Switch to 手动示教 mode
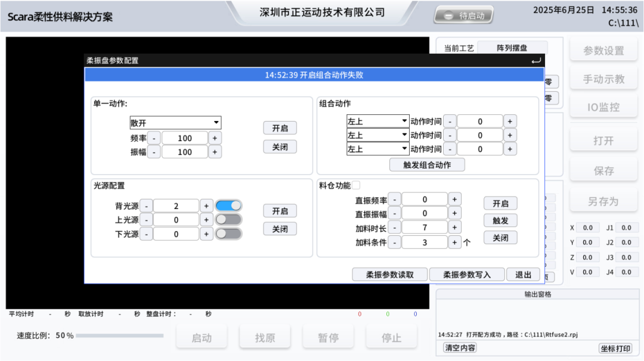Image resolution: width=644 pixels, height=361 pixels. (603, 78)
